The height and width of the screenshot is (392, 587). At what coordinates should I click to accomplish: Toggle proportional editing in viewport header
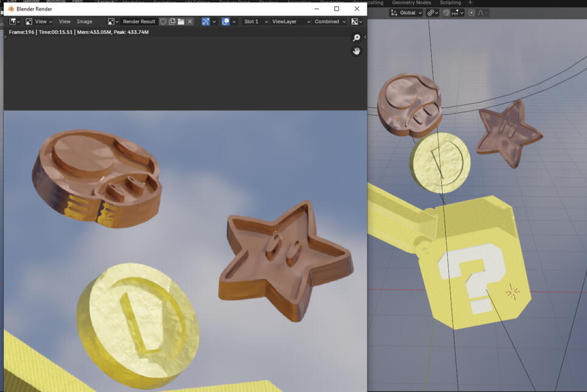tap(471, 13)
